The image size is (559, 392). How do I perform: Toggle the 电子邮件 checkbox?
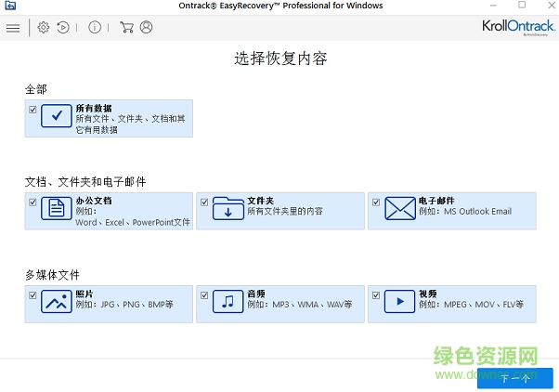pos(376,203)
